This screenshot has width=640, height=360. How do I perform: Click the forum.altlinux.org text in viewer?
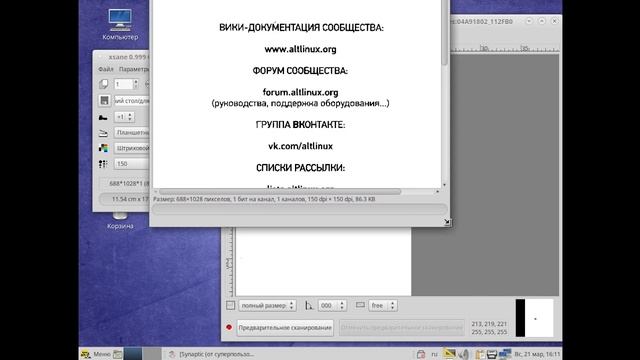point(300,92)
